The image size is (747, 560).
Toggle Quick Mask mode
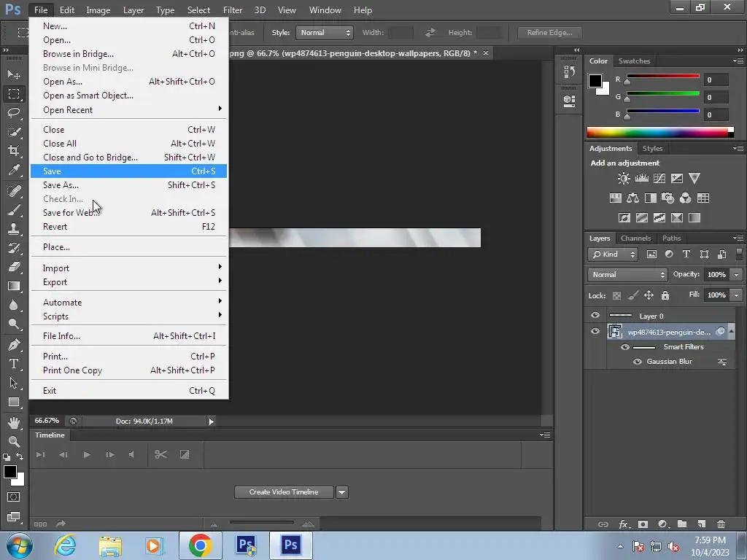click(x=14, y=497)
